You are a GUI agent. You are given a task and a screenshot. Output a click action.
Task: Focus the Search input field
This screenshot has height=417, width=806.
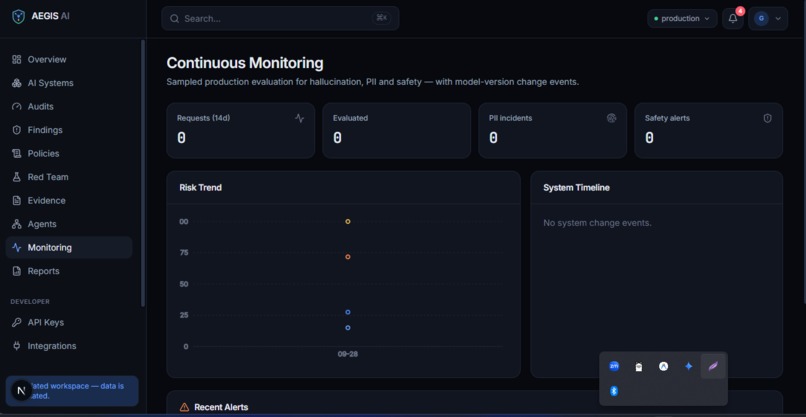coord(280,19)
